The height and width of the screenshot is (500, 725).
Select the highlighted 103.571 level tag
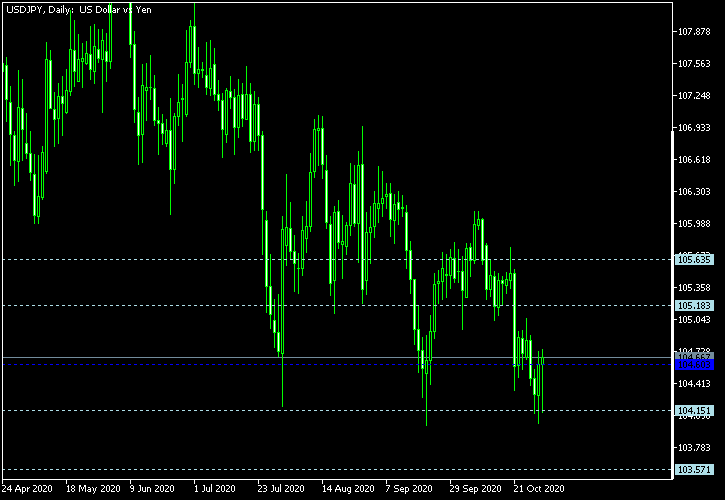(694, 469)
